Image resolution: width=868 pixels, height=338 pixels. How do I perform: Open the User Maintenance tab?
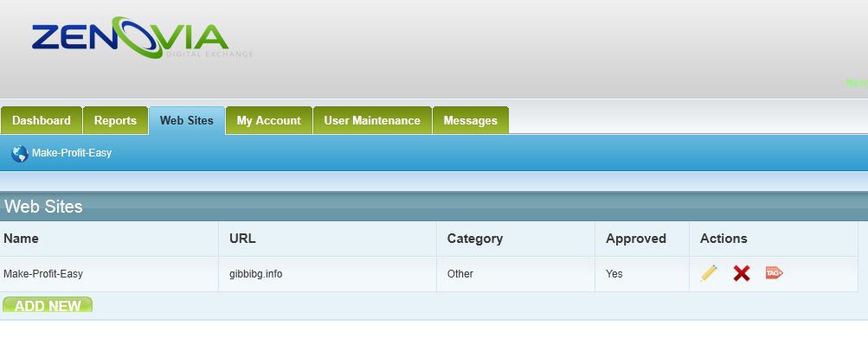point(372,120)
